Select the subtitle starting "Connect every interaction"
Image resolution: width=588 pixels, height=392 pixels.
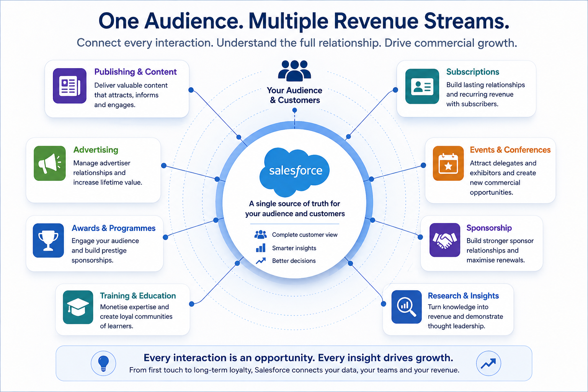[x=297, y=42]
